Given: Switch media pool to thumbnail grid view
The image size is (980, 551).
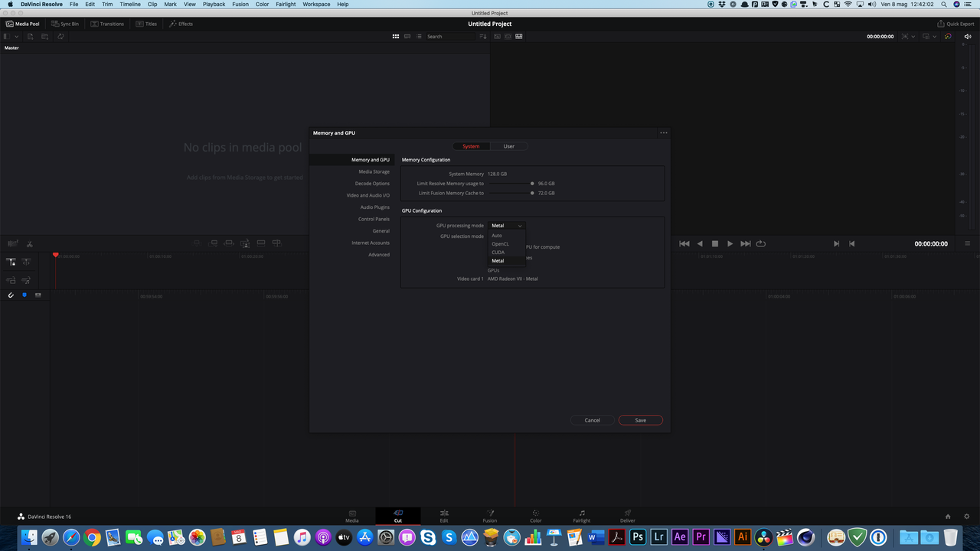Looking at the screenshot, I should click(x=396, y=36).
